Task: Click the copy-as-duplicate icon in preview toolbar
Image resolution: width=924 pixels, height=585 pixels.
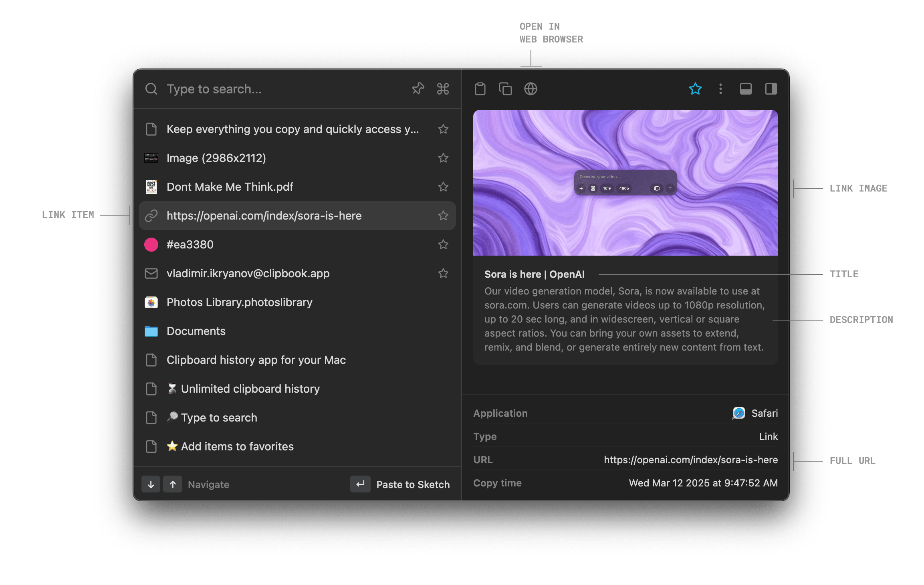Action: click(505, 89)
